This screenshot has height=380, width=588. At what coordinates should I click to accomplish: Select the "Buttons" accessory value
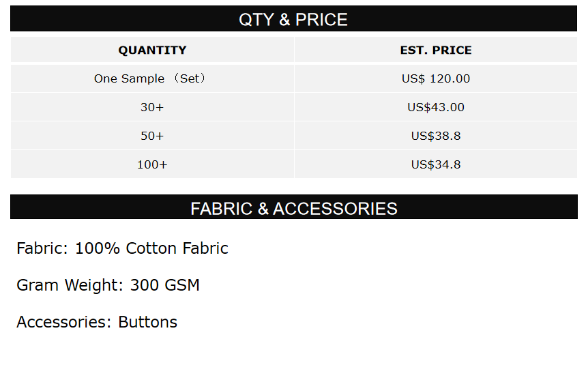[x=147, y=322]
